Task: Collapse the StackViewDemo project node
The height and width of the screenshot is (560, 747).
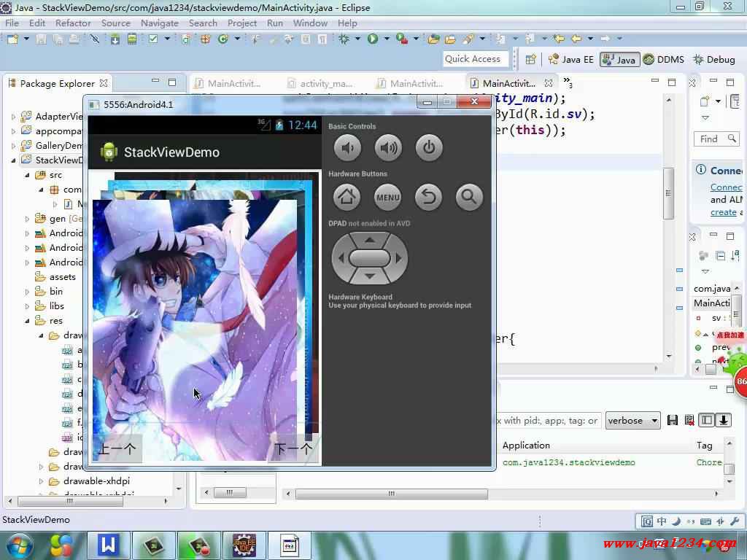Action: [13, 160]
